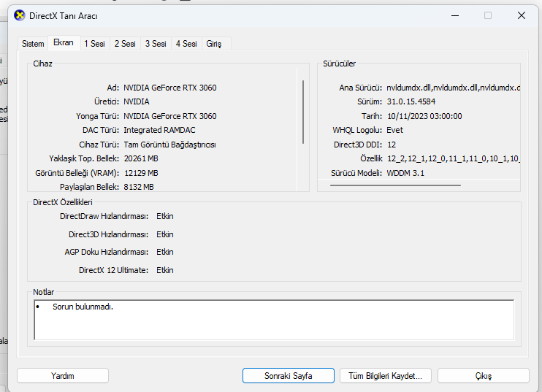542x392 pixels.
Task: Switch to the Sistem tab
Action: pyautogui.click(x=33, y=44)
